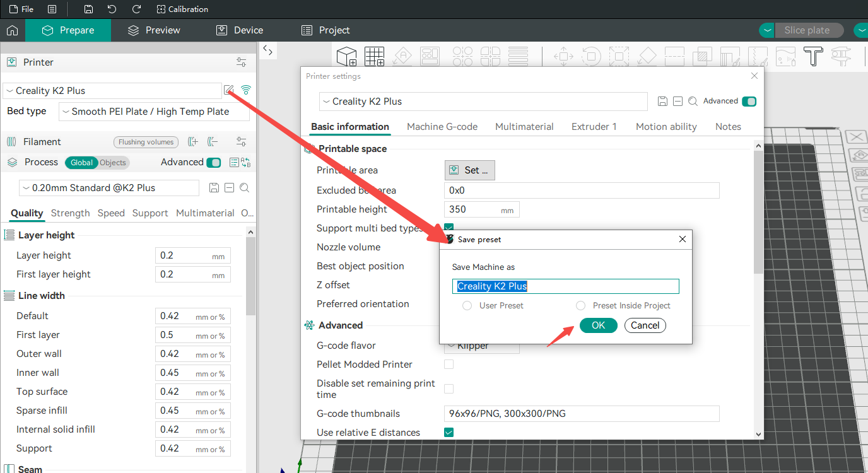The width and height of the screenshot is (868, 473).
Task: Open the Calibration menu
Action: (182, 9)
